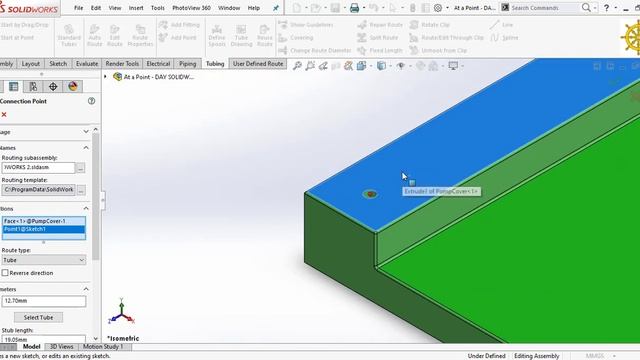The image size is (640, 360).
Task: Open the Print dropdown arrow
Action: [x=364, y=8]
